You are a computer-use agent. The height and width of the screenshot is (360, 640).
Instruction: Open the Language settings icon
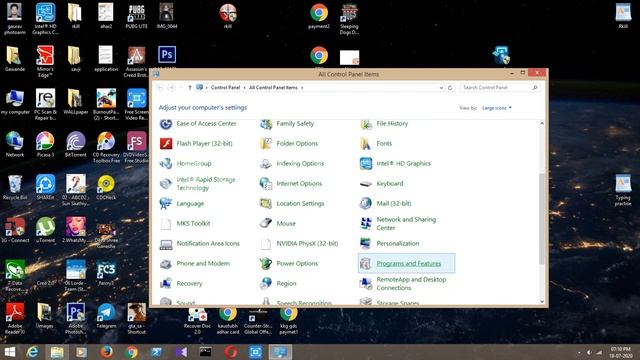[166, 204]
